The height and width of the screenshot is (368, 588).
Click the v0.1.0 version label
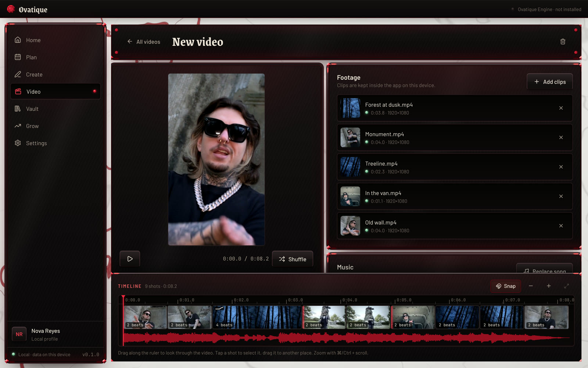point(90,354)
